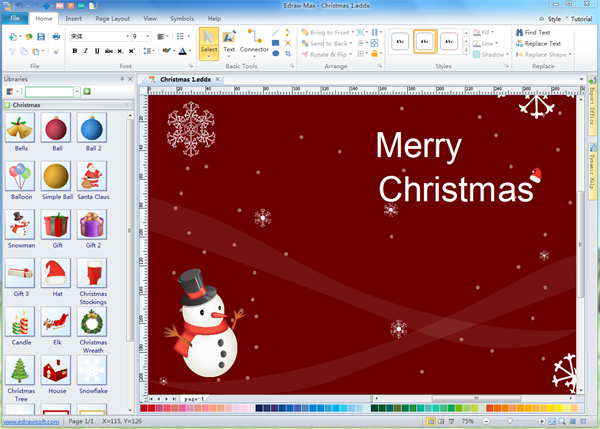Choose the Christmas Stockings shape
Image resolution: width=600 pixels, height=429 pixels.
coord(92,273)
